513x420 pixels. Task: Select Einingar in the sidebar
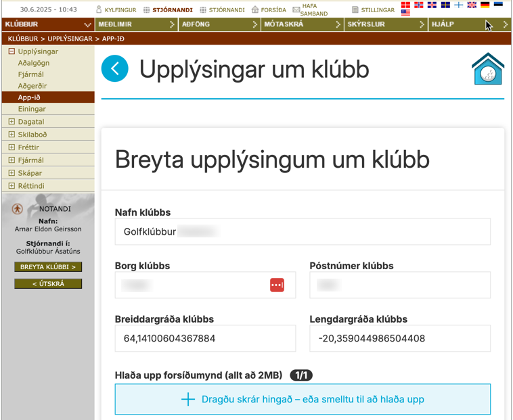click(x=32, y=109)
